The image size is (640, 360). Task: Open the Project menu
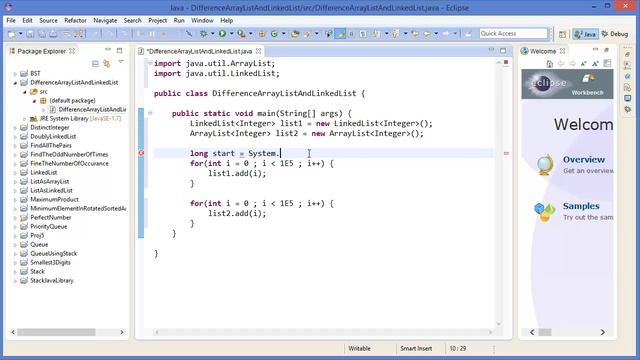click(157, 20)
